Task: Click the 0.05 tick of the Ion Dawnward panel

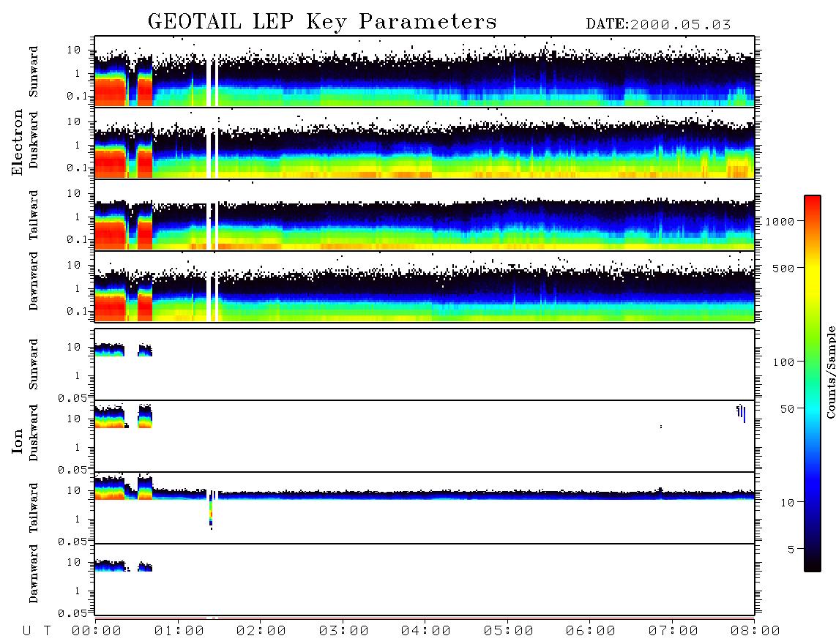Action: coord(72,613)
